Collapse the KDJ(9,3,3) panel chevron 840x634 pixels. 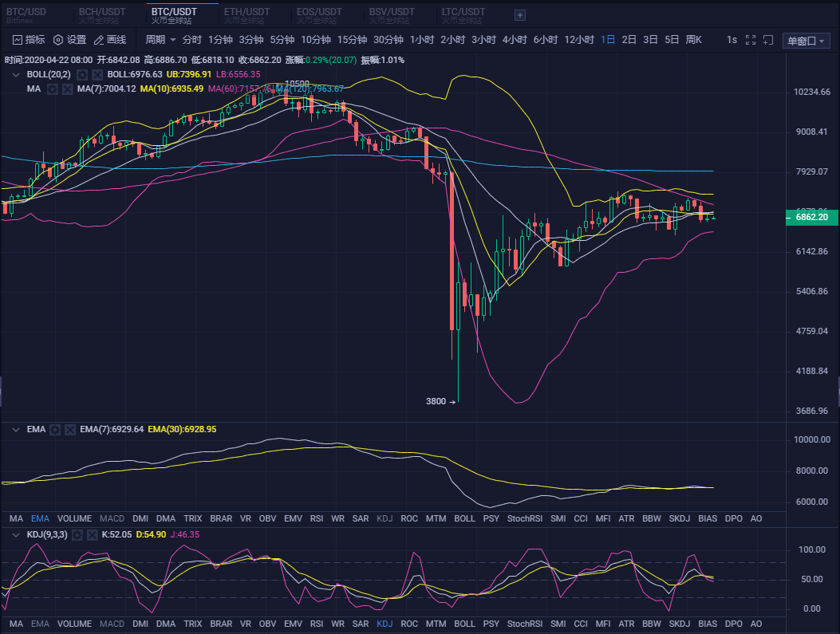[x=15, y=534]
